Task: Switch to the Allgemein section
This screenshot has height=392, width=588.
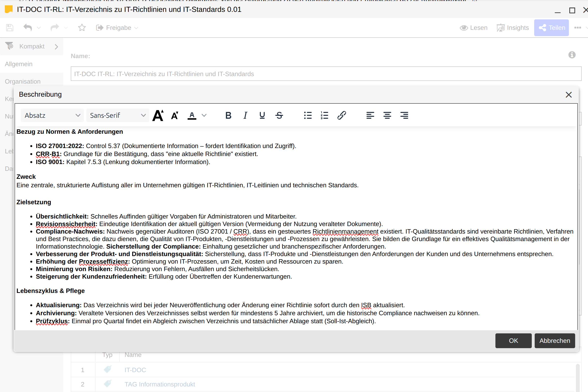Action: click(19, 64)
